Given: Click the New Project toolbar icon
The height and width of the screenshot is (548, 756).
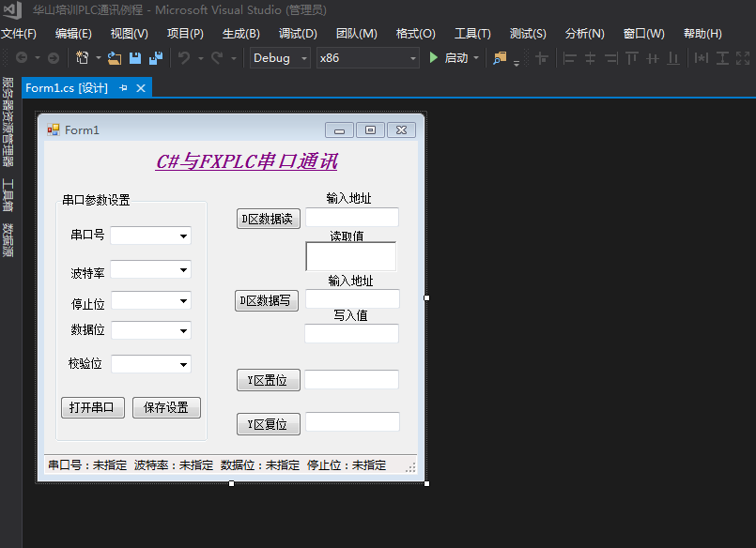Looking at the screenshot, I should coord(83,58).
